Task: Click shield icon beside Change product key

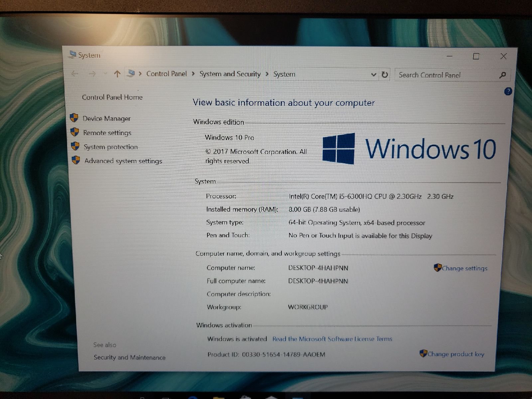Action: (423, 353)
